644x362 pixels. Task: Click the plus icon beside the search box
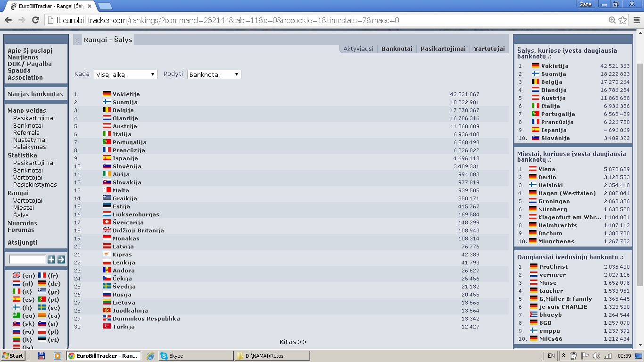(51, 260)
